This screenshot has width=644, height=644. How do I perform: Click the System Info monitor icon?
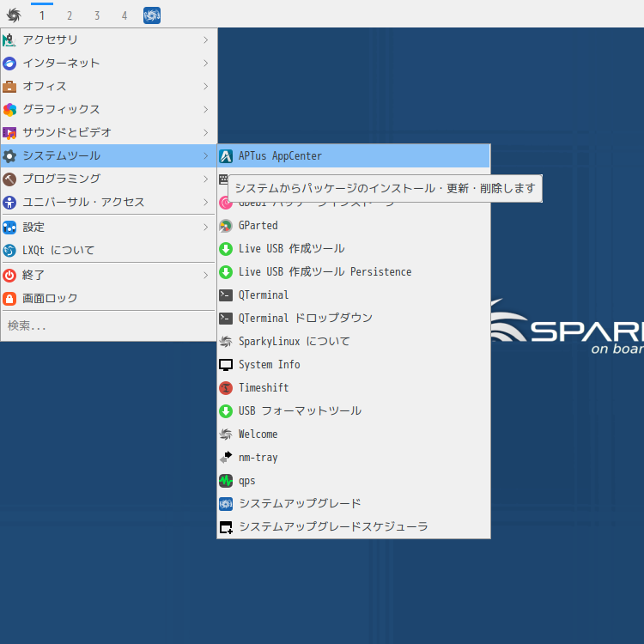226,364
